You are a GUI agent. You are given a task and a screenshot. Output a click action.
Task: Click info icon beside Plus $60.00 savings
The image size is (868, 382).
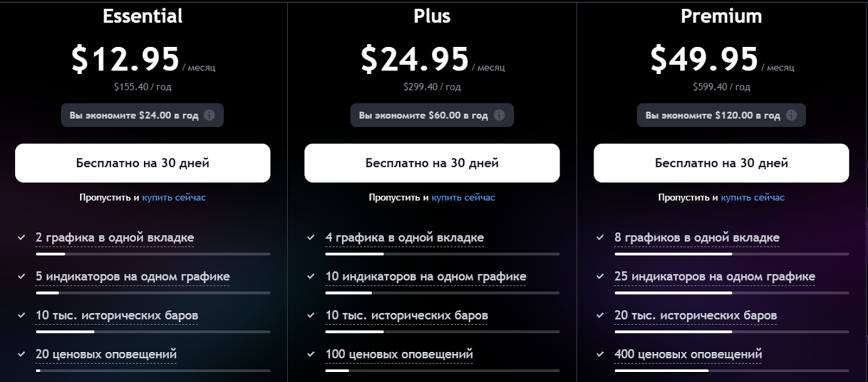[x=499, y=115]
